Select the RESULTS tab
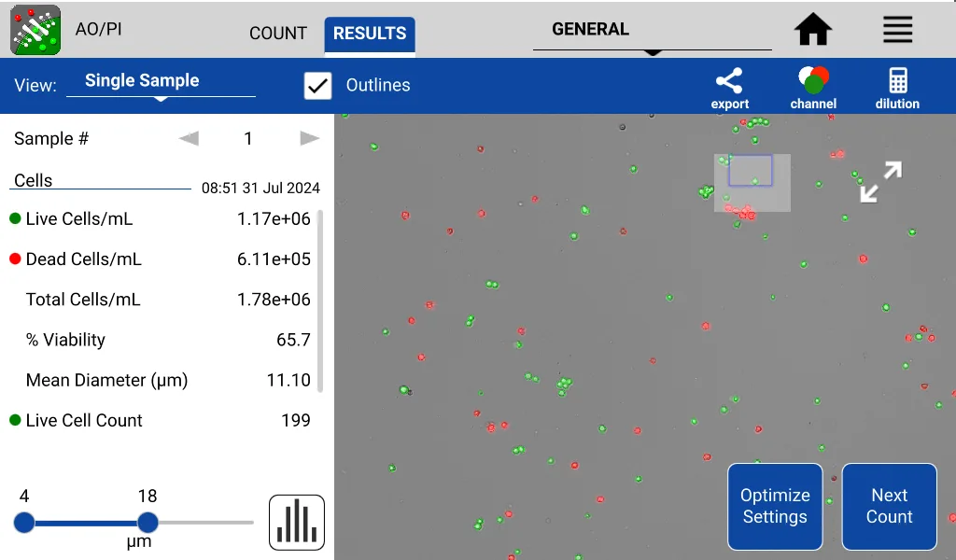Viewport: 956px width, 560px height. click(369, 33)
